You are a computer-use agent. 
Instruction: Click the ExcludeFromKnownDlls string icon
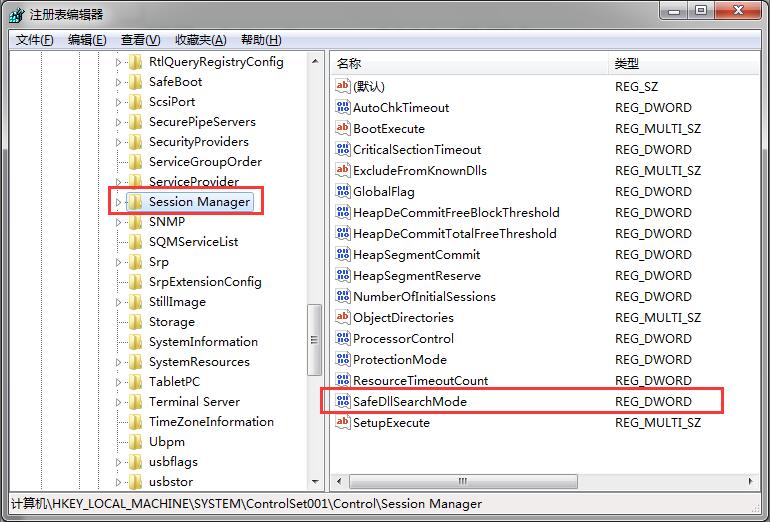coord(342,170)
